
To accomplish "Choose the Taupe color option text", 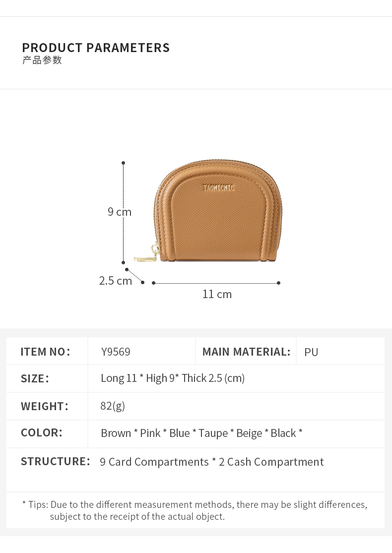I will click(213, 433).
